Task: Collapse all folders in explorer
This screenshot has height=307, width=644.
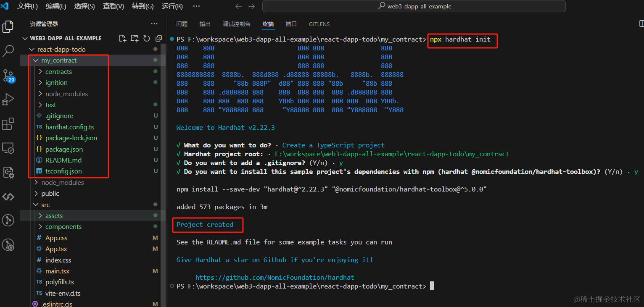Action: click(158, 38)
